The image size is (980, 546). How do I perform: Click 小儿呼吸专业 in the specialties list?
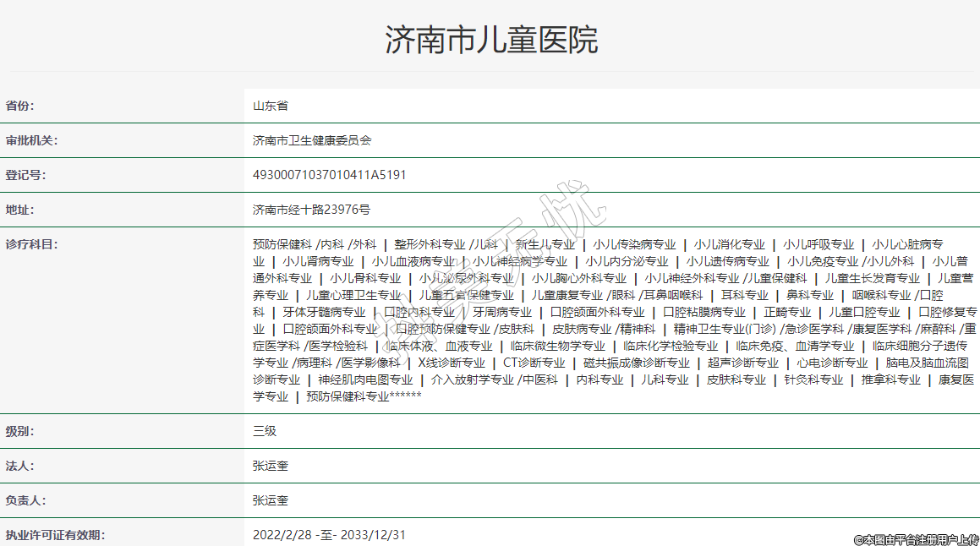pyautogui.click(x=818, y=244)
